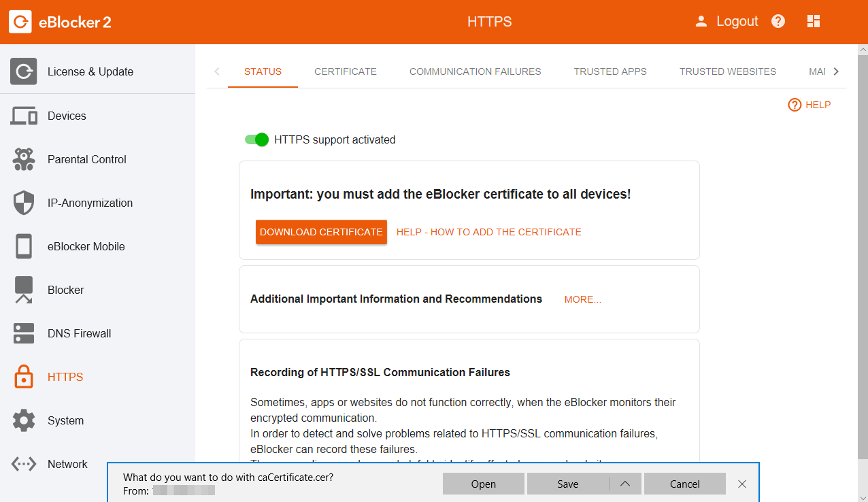The image size is (868, 502).
Task: Open the TRUSTED WEBSITES tab
Action: click(x=728, y=71)
